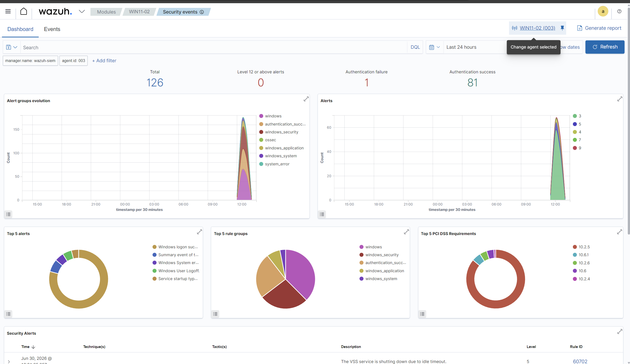Toggle the legend of Top 5 PCI DSS Requirements

click(422, 314)
